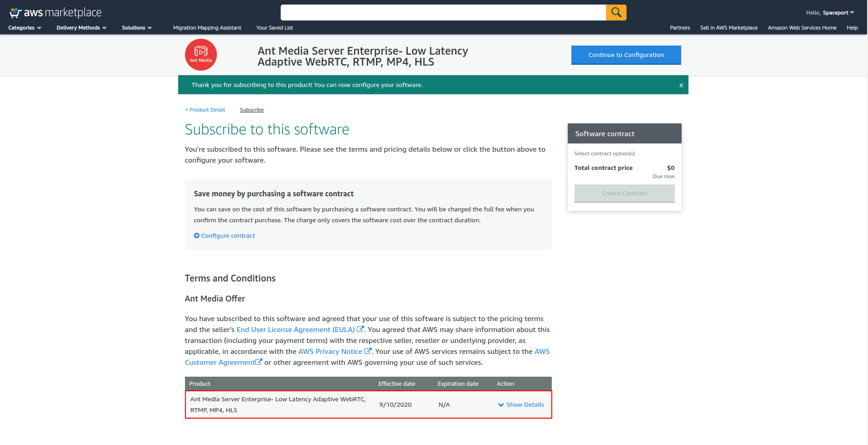Image resolution: width=868 pixels, height=445 pixels.
Task: Click the Save money by purchasing heading
Action: (x=273, y=194)
